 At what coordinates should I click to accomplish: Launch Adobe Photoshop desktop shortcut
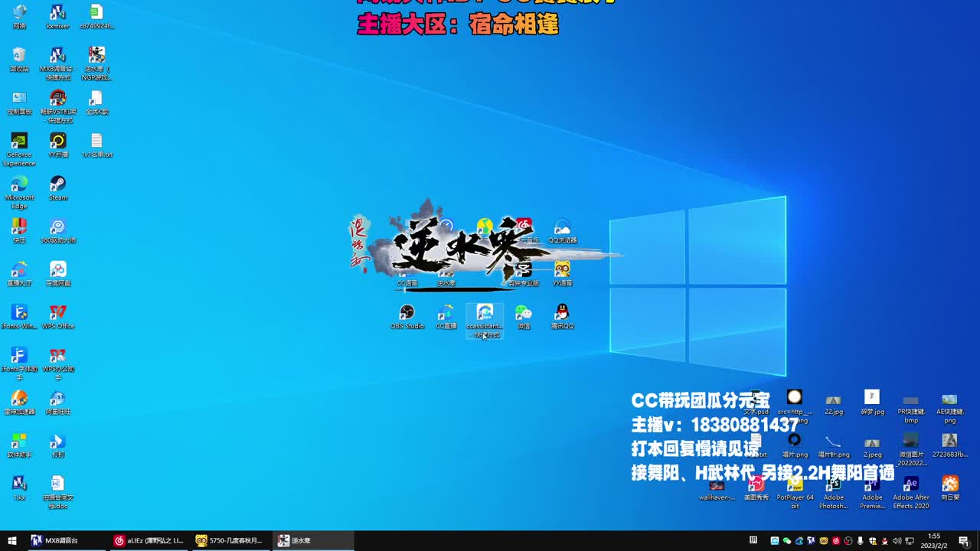(x=833, y=491)
